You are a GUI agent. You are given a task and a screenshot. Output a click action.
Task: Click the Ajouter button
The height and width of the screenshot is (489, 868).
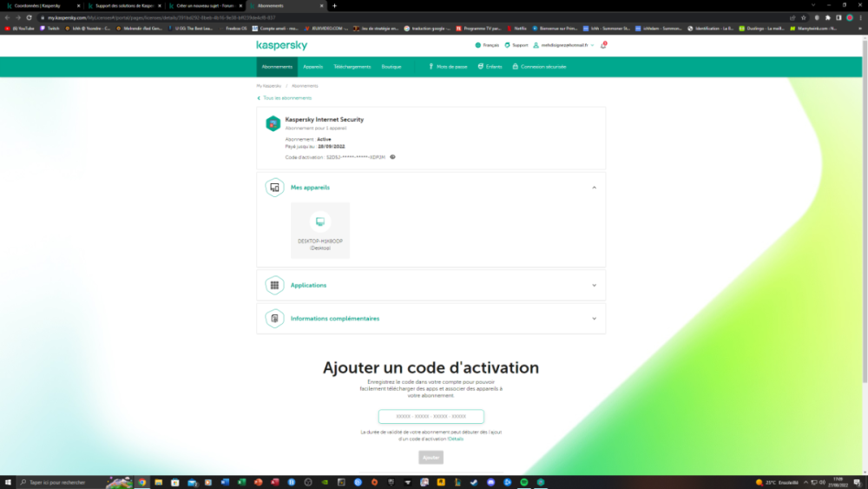pyautogui.click(x=431, y=458)
